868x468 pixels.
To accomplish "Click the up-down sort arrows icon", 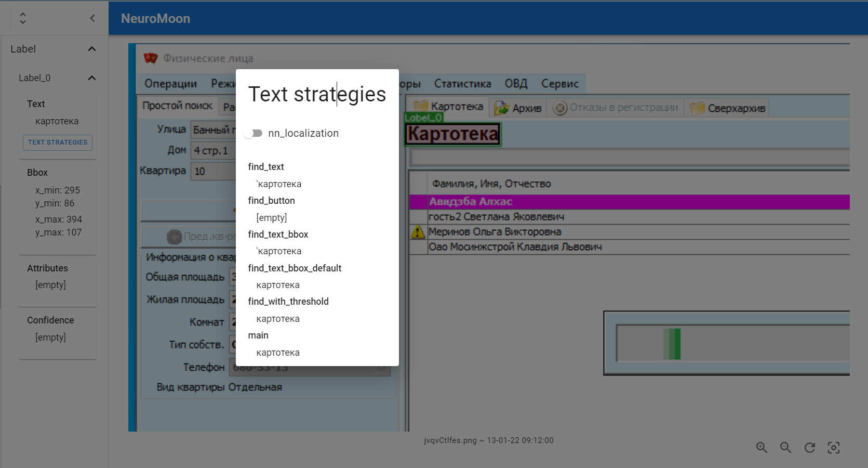I will pyautogui.click(x=23, y=18).
